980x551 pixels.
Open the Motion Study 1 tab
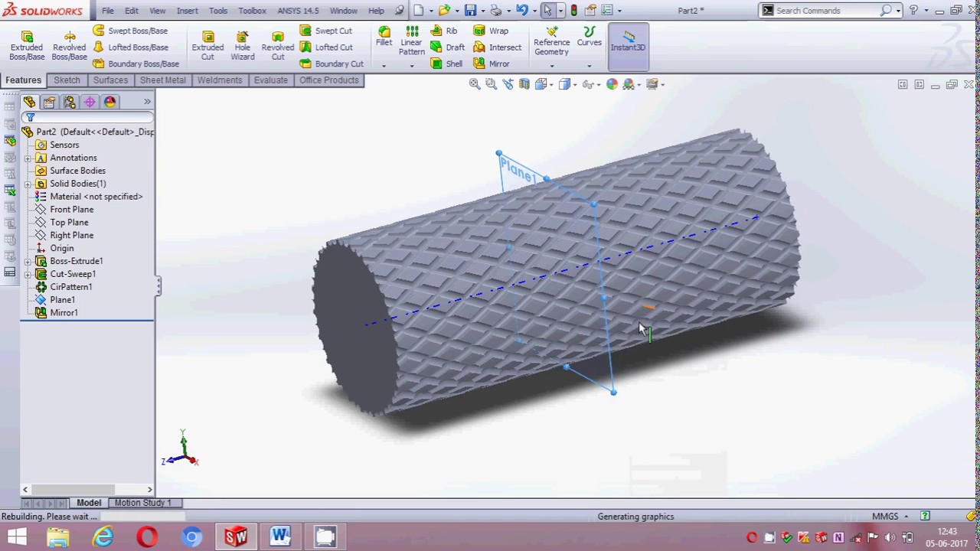coord(142,503)
